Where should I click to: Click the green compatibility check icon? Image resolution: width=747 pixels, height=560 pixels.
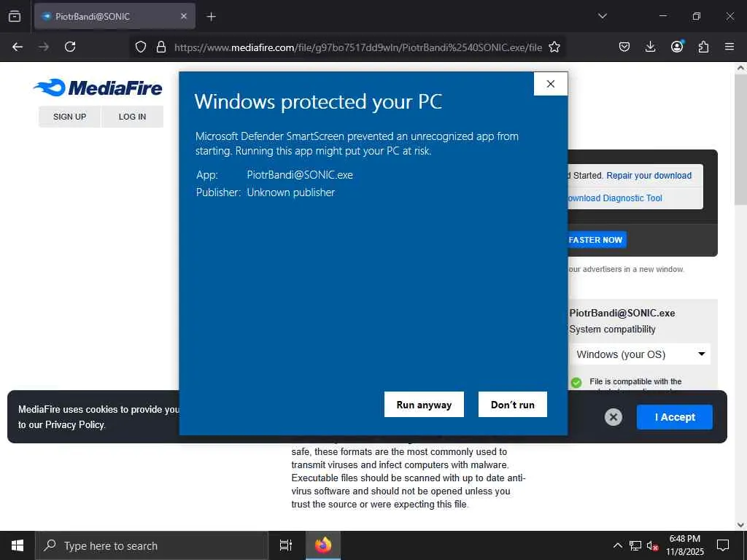pyautogui.click(x=576, y=382)
